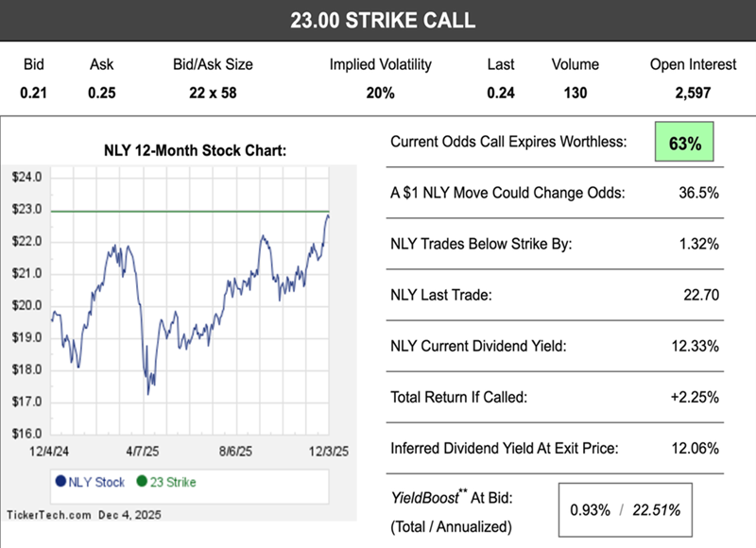The width and height of the screenshot is (756, 548).
Task: Click the Total Return If Called +2.25%
Action: coord(696,397)
